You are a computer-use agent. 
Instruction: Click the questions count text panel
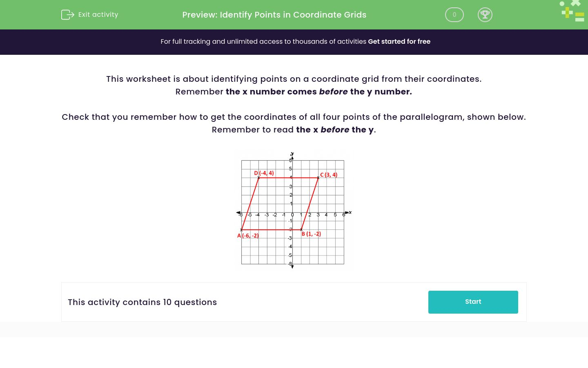pos(142,302)
